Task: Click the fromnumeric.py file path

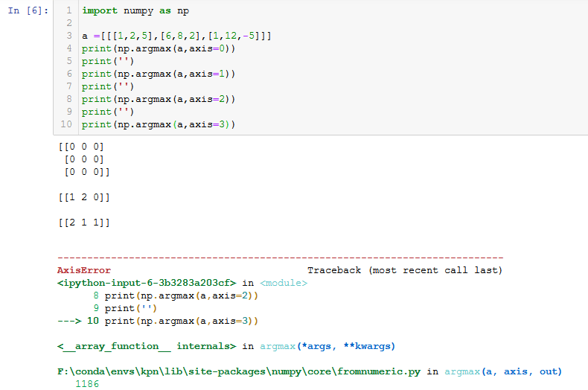Action: (238, 371)
